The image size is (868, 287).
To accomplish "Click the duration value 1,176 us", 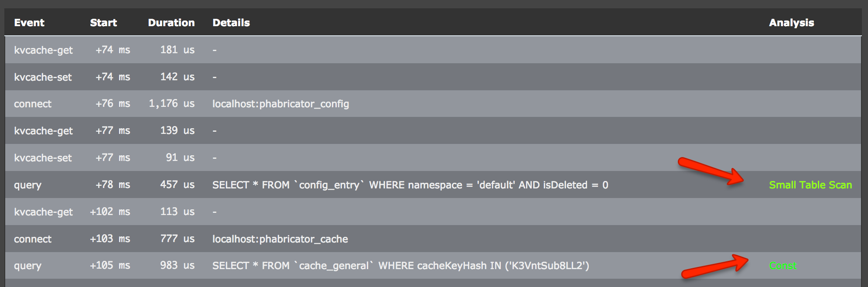I will click(172, 104).
